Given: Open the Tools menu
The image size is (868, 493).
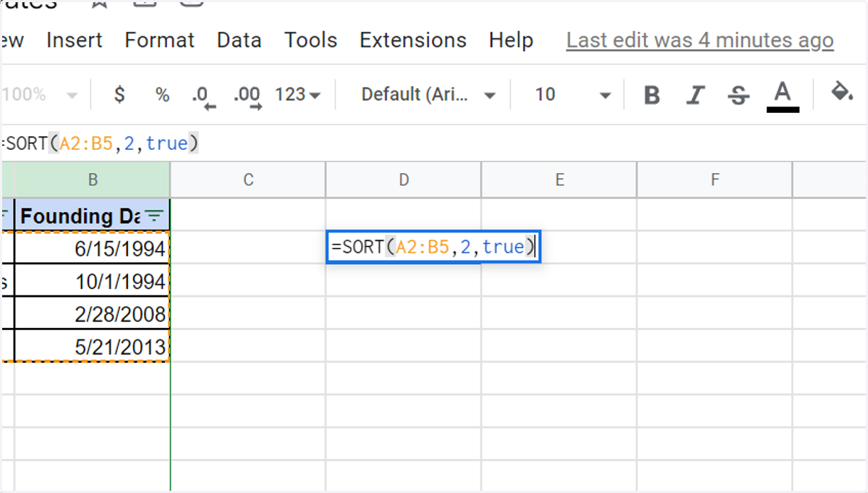Looking at the screenshot, I should [311, 40].
